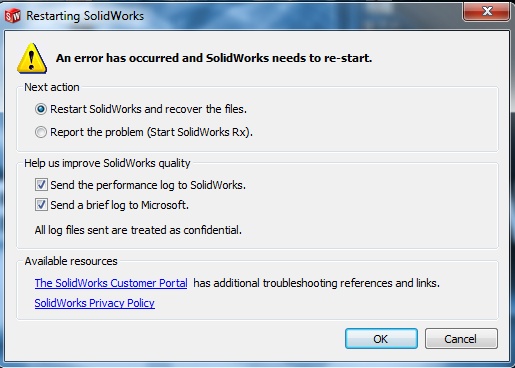
Task: Click the OK button
Action: pyautogui.click(x=381, y=339)
